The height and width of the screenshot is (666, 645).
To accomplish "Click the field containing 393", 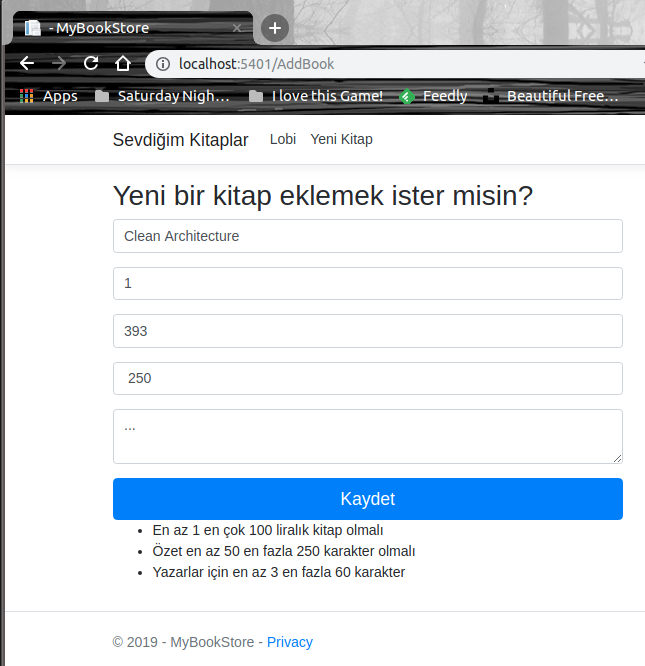I will [367, 331].
